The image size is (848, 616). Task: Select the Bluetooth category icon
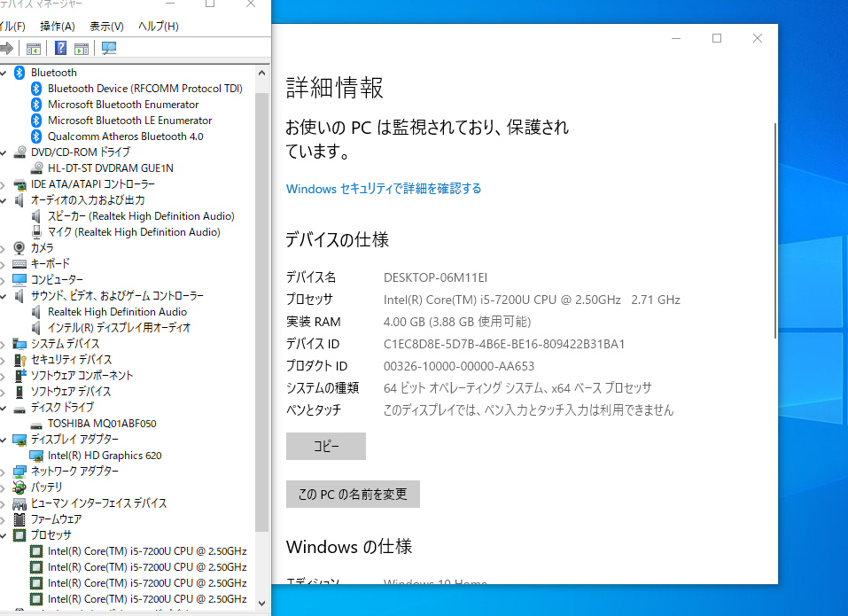19,73
